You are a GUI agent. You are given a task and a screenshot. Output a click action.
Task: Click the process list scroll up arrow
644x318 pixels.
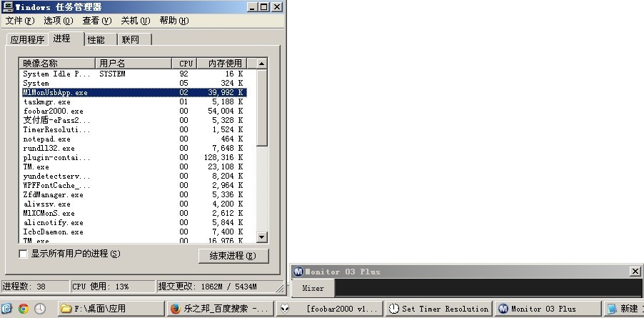click(262, 64)
